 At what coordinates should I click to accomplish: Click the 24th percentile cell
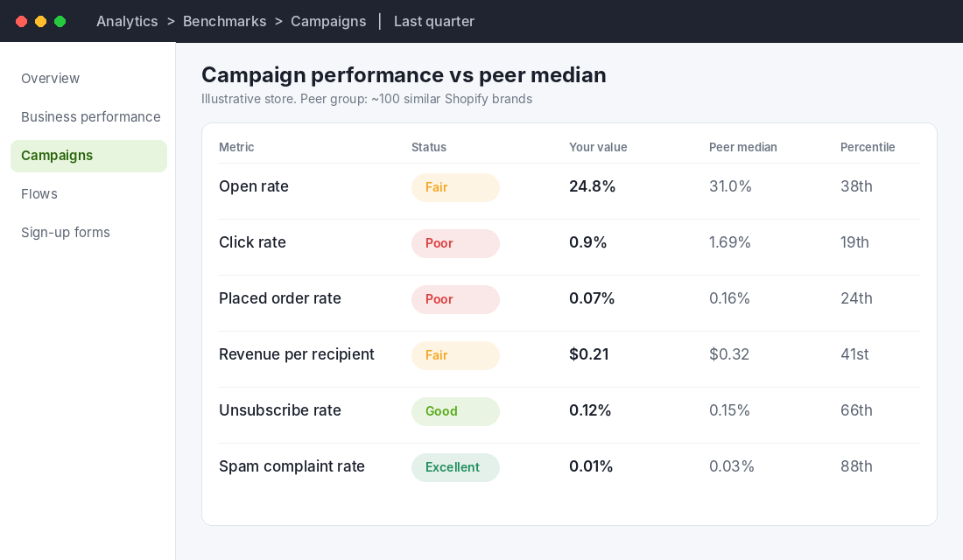click(856, 298)
